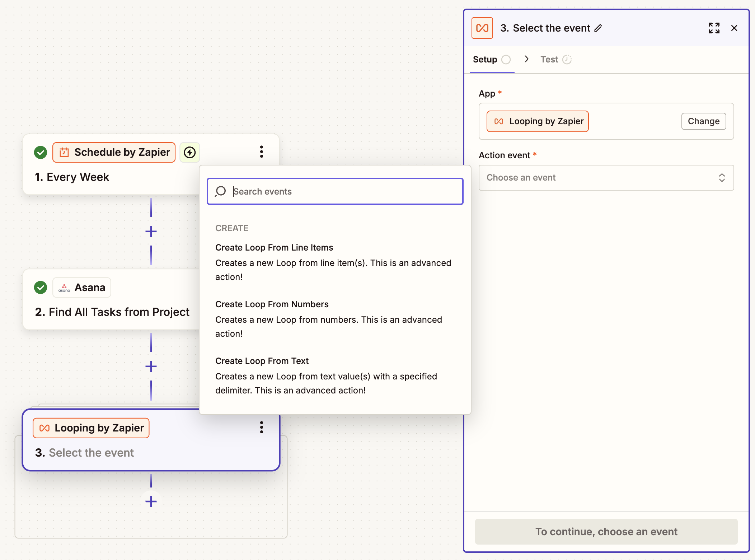This screenshot has height=560, width=755.
Task: Switch to the Test tab
Action: (556, 60)
